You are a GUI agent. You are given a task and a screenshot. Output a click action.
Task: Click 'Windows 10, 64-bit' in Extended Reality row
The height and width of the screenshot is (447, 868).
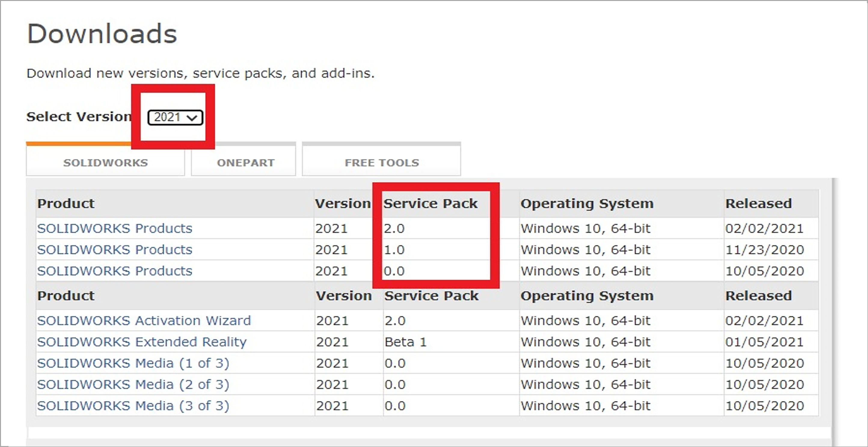(x=585, y=342)
